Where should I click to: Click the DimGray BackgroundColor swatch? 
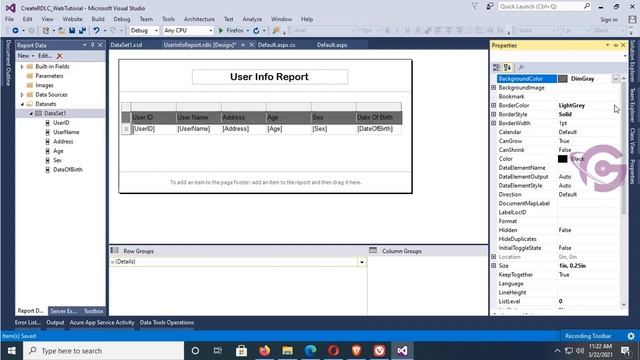pos(562,79)
